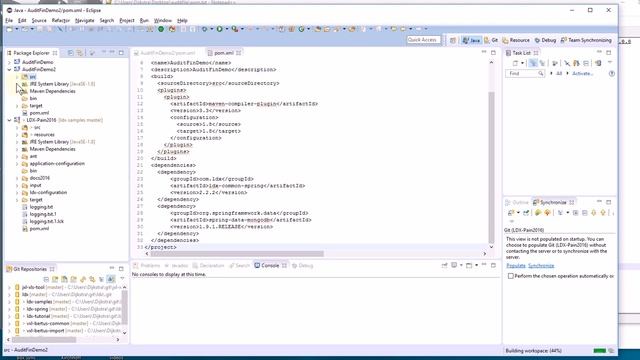Click the Synchronize link

(x=541, y=266)
